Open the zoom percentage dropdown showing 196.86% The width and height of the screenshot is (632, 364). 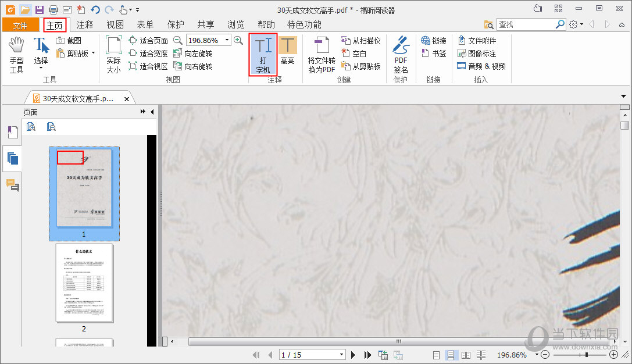(x=226, y=40)
